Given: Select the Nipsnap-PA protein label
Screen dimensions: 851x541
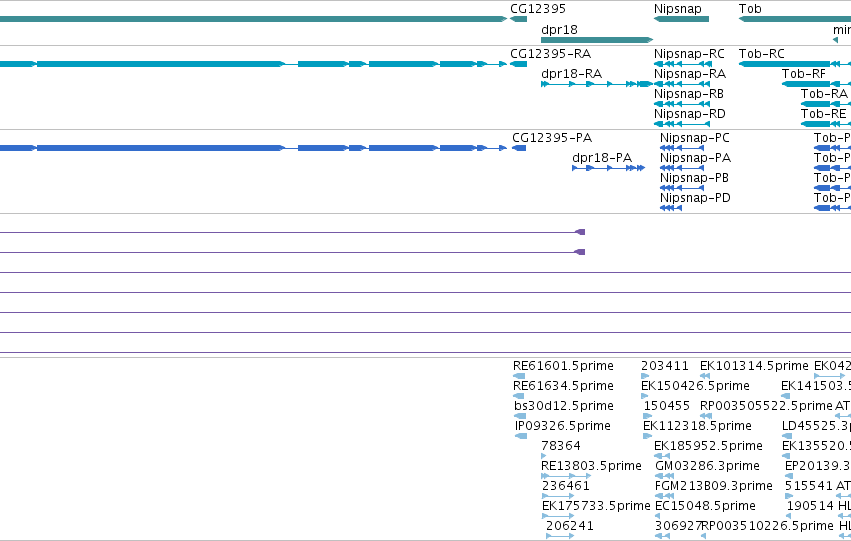Looking at the screenshot, I should [x=695, y=158].
